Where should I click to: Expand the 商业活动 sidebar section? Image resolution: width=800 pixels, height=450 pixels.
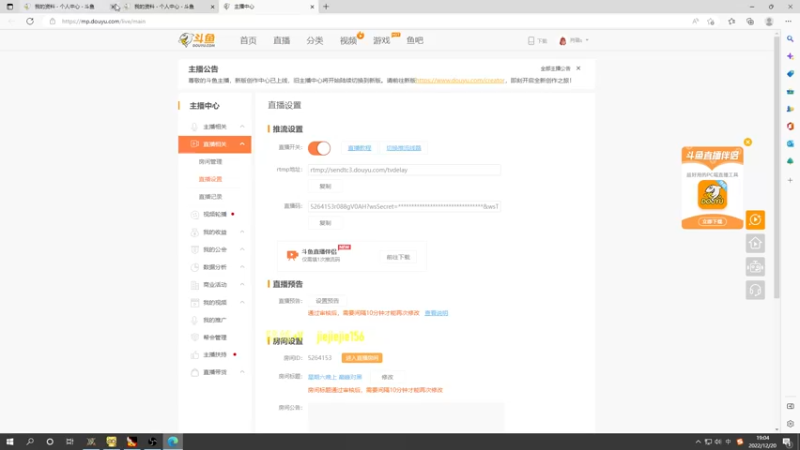coord(242,285)
